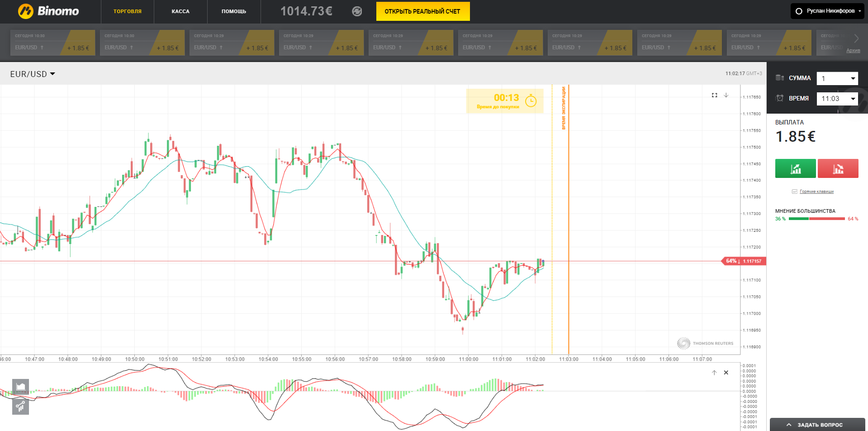Open the Архив link
The width and height of the screenshot is (868, 431).
(853, 50)
